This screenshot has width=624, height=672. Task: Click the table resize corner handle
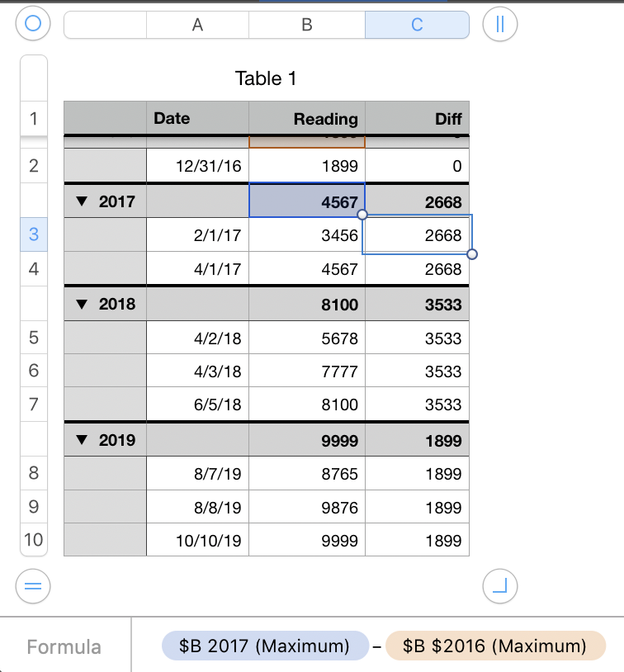coord(499,586)
